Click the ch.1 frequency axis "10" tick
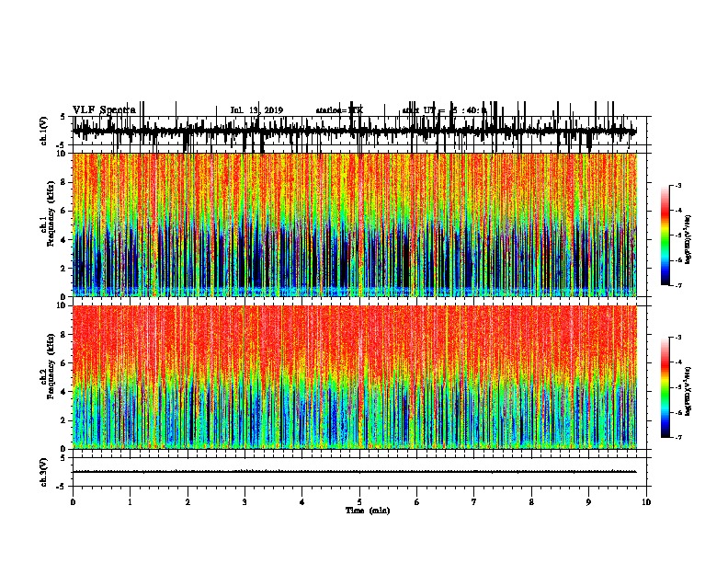This screenshot has width=728, height=563. (x=61, y=154)
